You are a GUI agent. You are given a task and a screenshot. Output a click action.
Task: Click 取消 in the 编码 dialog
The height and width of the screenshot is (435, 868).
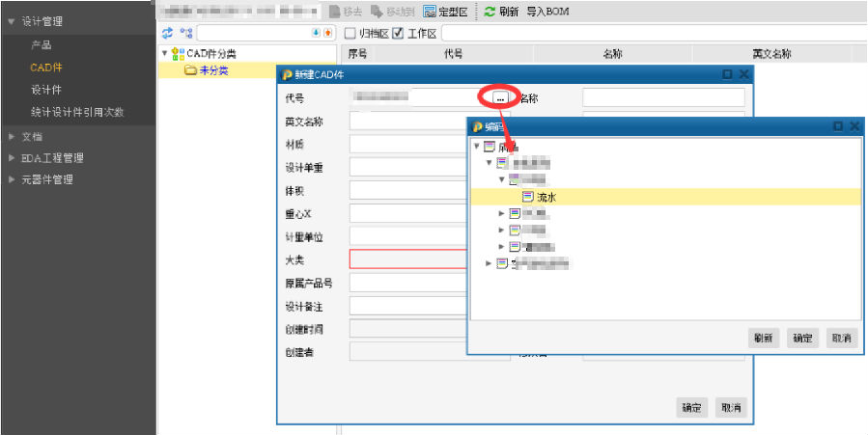(841, 339)
